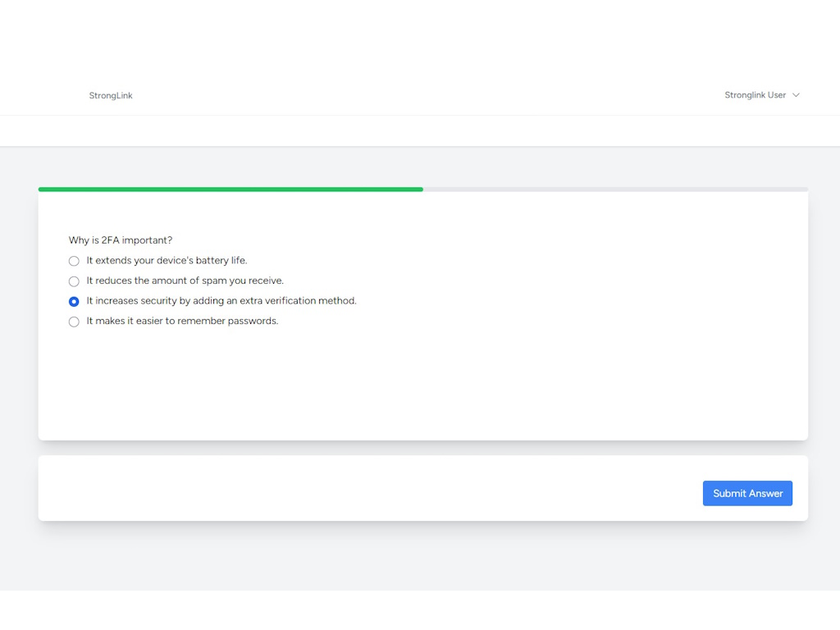Image resolution: width=840 pixels, height=630 pixels.
Task: Click the green filled part of progress bar
Action: (x=230, y=189)
